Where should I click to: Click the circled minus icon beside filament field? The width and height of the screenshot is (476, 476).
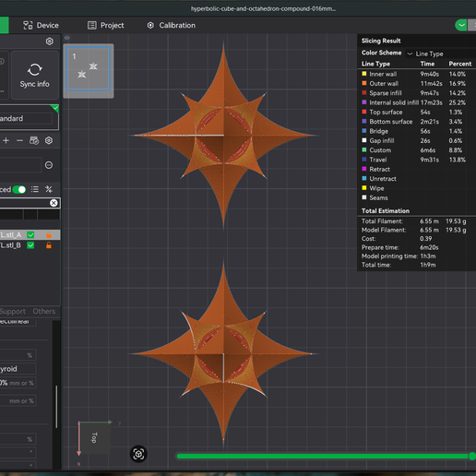49,165
